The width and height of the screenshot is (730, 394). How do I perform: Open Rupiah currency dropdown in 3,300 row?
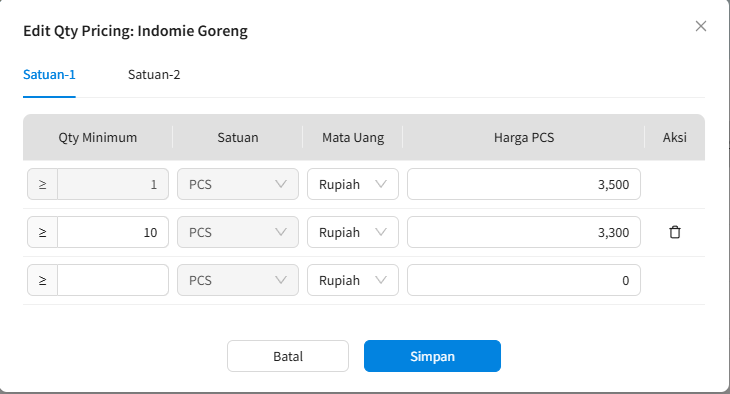(353, 232)
